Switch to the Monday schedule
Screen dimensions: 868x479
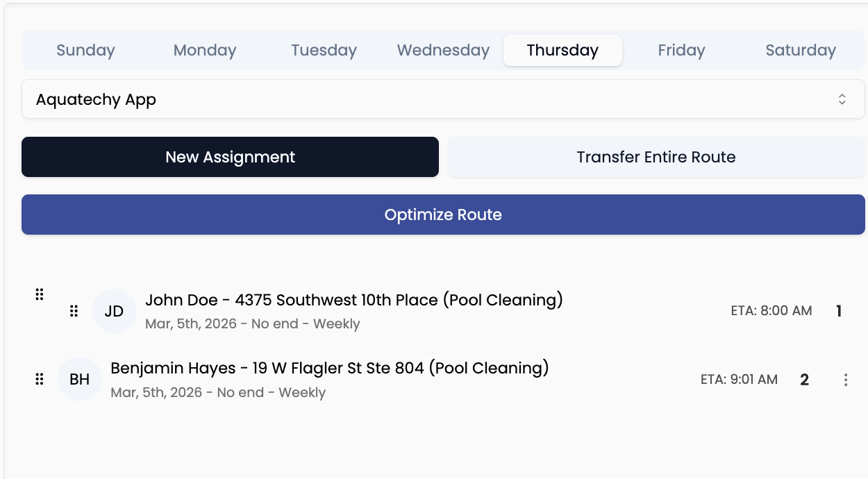tap(204, 49)
